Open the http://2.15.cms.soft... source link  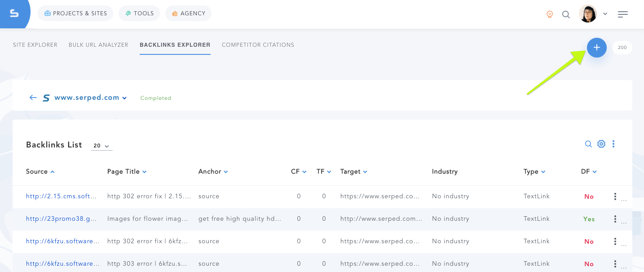tap(61, 196)
